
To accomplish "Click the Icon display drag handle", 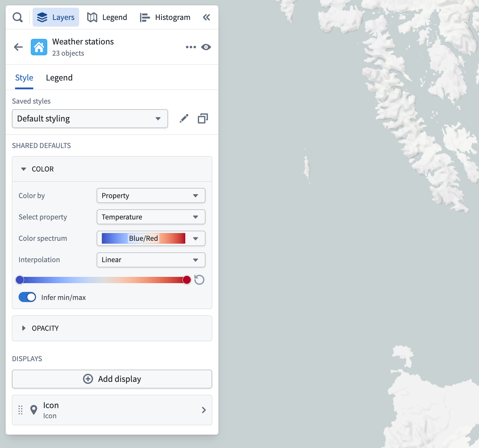I will [x=20, y=410].
